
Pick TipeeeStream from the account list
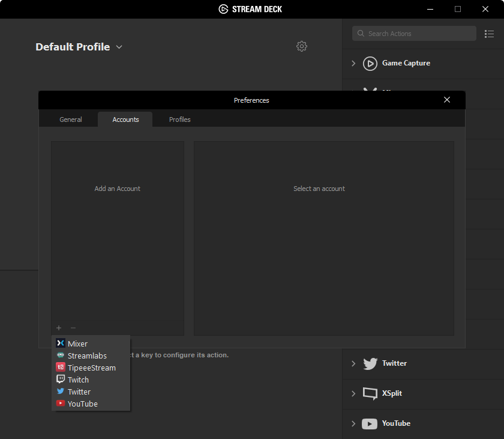91,368
